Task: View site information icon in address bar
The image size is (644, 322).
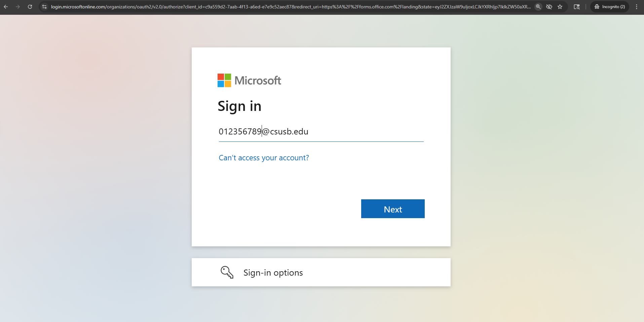Action: coord(44,7)
